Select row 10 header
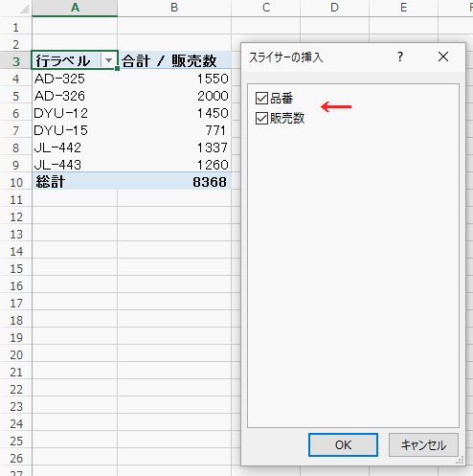This screenshot has width=473, height=476. [16, 182]
